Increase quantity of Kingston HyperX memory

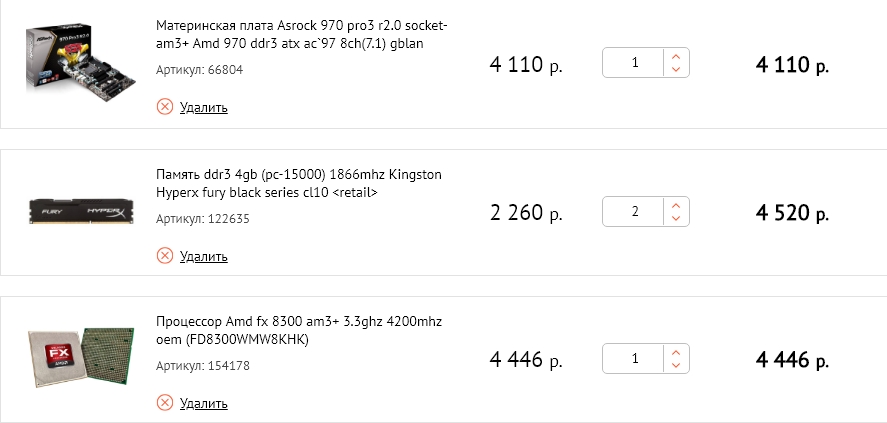click(676, 205)
